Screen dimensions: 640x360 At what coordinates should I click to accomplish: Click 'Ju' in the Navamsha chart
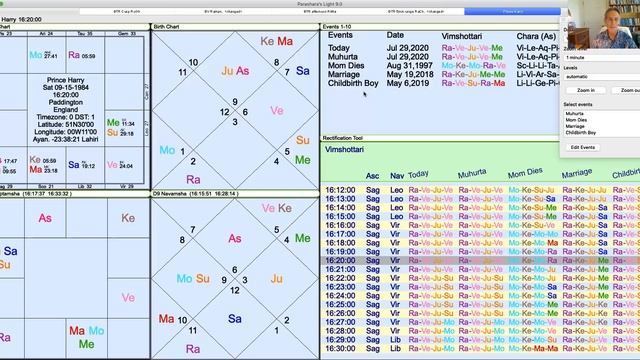click(277, 279)
